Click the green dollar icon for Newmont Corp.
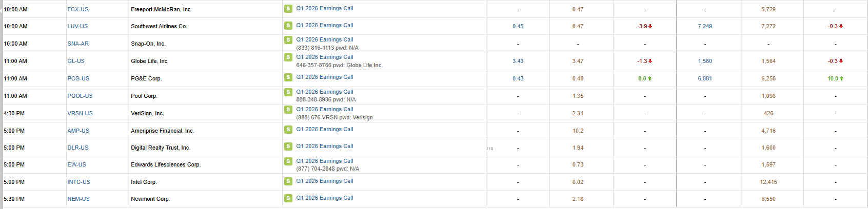Image resolution: width=868 pixels, height=209 pixels. click(288, 198)
